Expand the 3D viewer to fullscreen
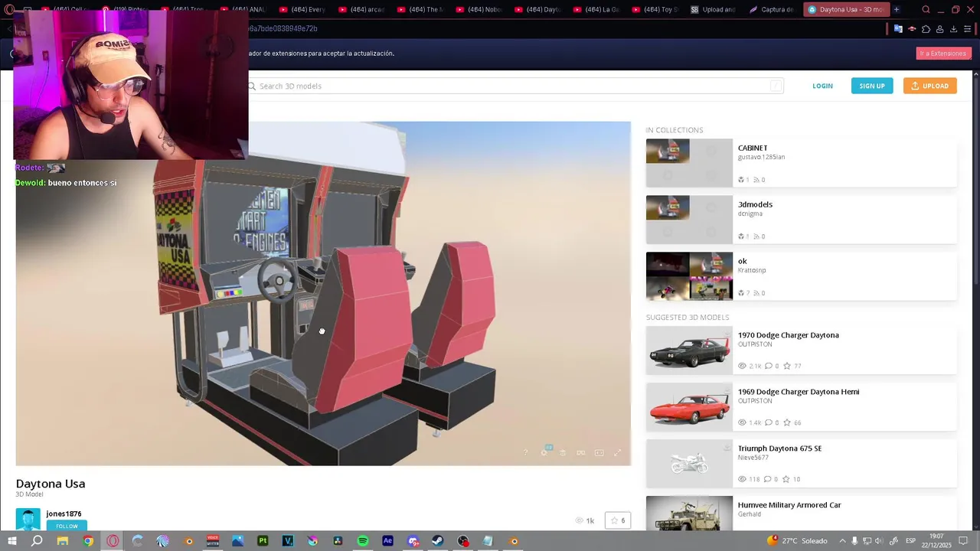The image size is (980, 551). point(618,453)
